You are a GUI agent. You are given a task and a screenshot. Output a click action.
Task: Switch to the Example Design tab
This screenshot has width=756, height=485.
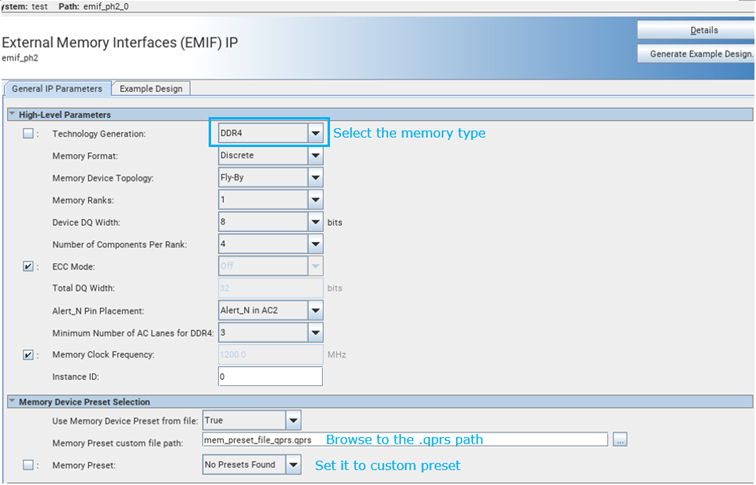click(x=151, y=89)
